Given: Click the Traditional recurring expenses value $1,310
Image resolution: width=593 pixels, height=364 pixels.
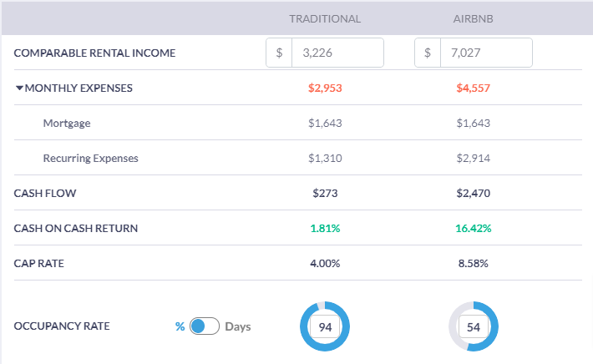Looking at the screenshot, I should click(x=325, y=158).
